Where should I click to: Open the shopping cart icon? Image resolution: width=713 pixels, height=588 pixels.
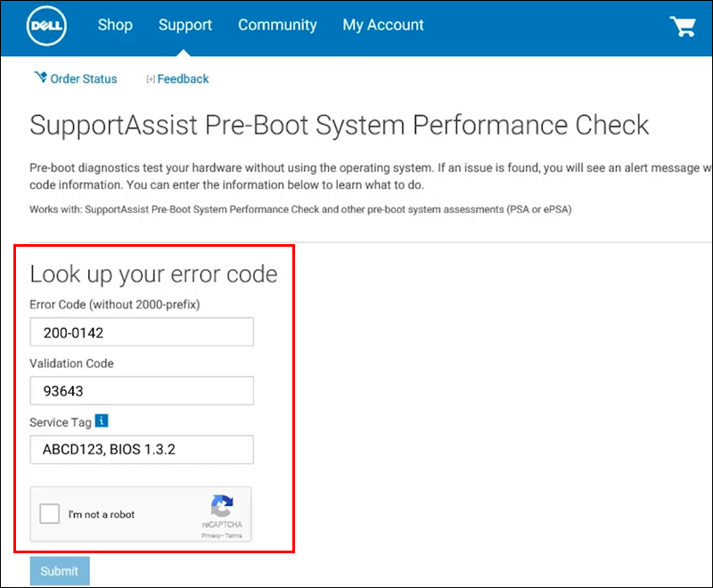pyautogui.click(x=683, y=27)
